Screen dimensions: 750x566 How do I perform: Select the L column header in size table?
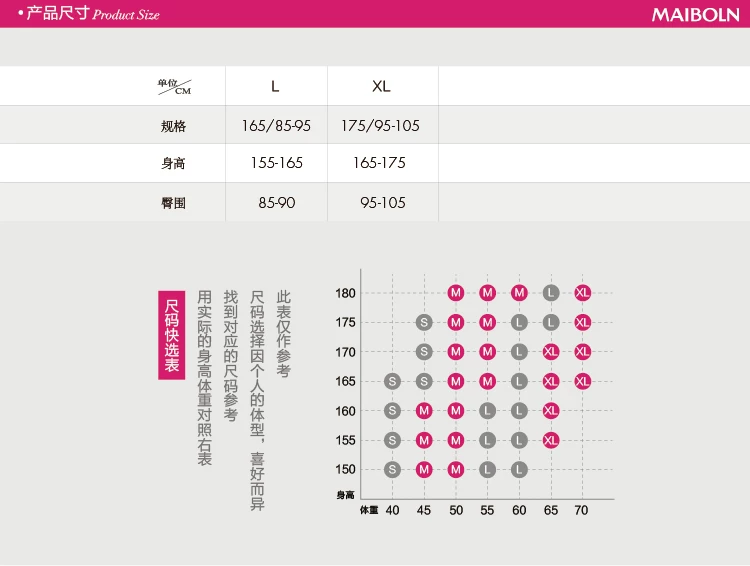pos(276,87)
